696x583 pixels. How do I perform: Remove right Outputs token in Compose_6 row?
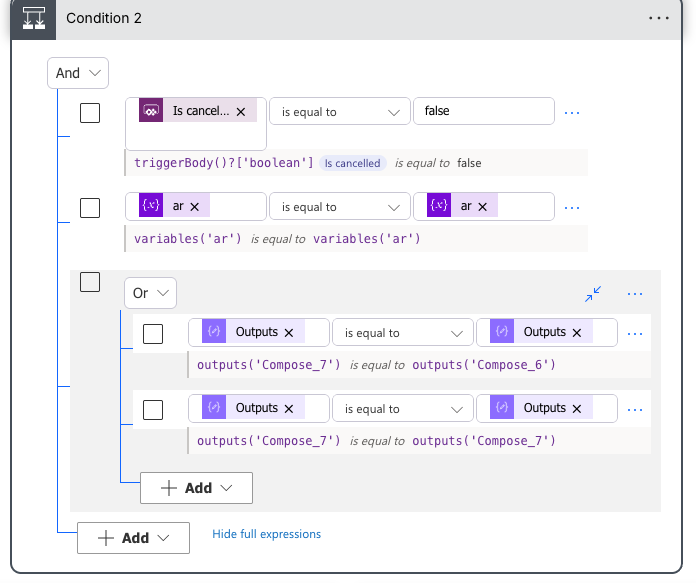click(577, 333)
